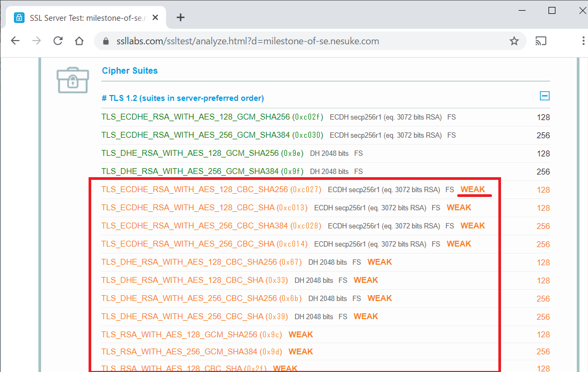The height and width of the screenshot is (372, 588).
Task: Click the padlock site info icon
Action: pos(106,42)
